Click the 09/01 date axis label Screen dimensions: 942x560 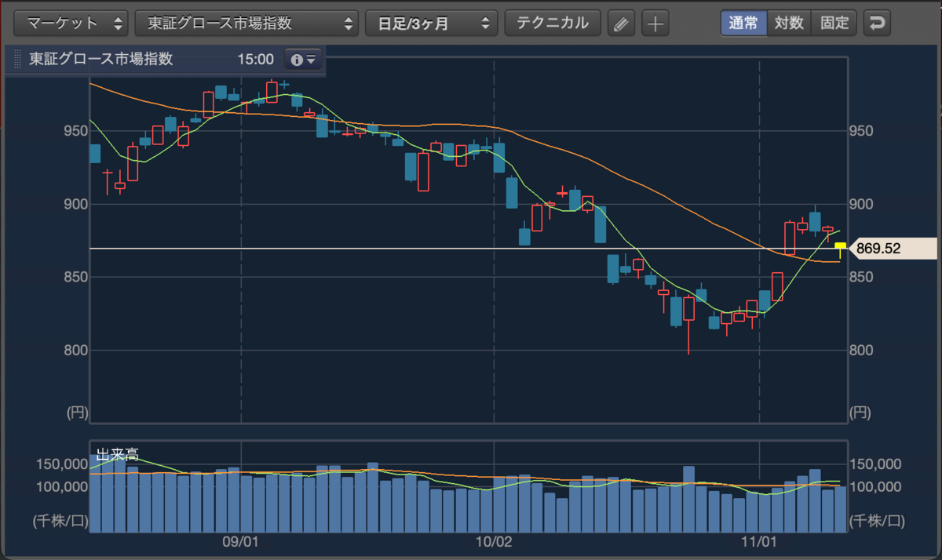[x=241, y=541]
